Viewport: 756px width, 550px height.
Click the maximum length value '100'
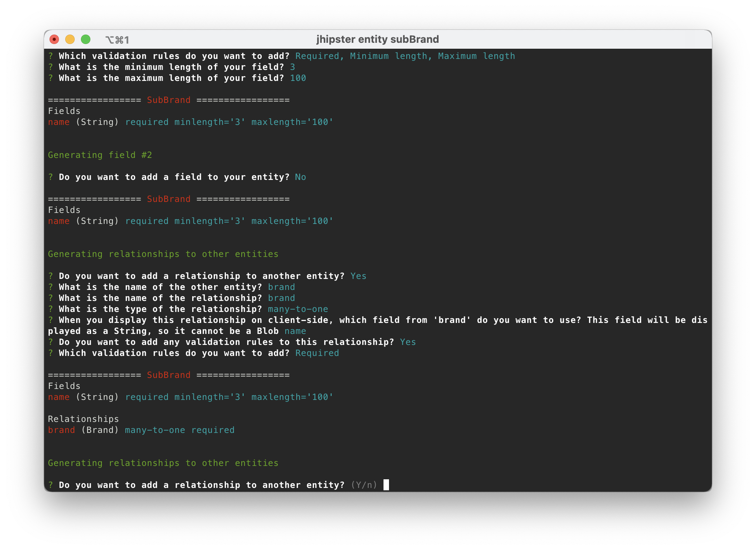[298, 78]
